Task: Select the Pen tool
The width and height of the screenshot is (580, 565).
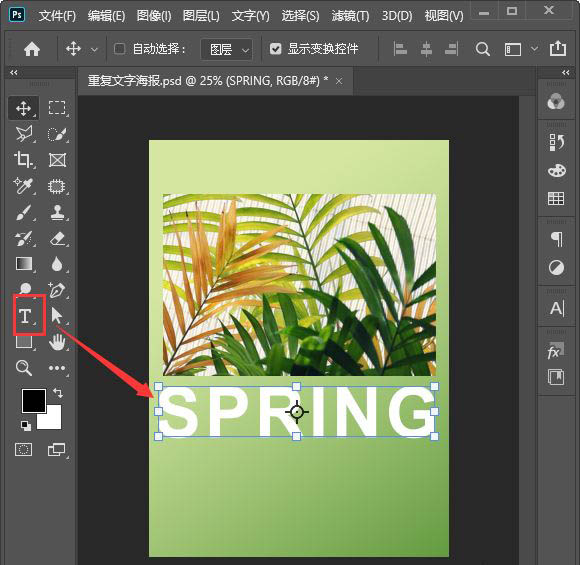Action: (x=57, y=290)
